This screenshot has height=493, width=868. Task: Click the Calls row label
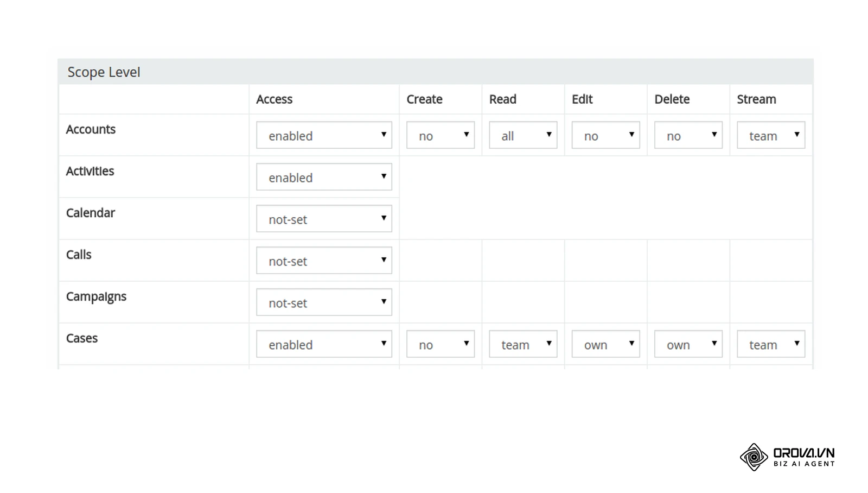coord(79,255)
